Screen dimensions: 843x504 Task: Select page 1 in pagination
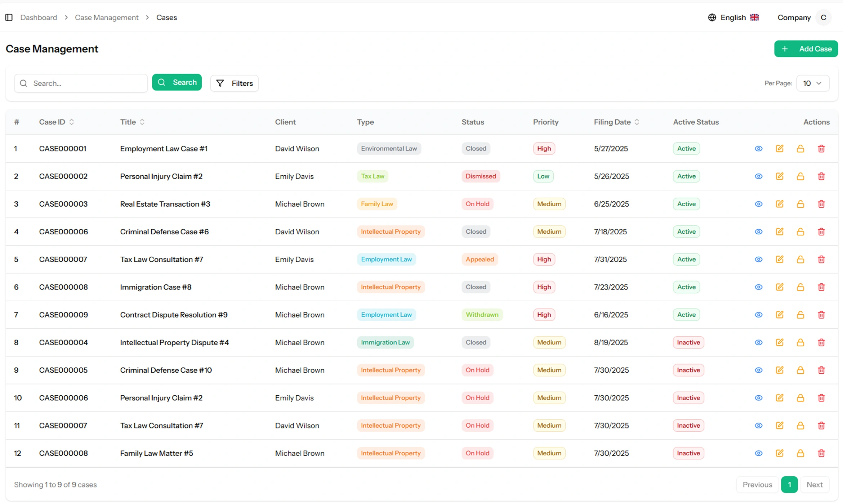click(x=789, y=485)
